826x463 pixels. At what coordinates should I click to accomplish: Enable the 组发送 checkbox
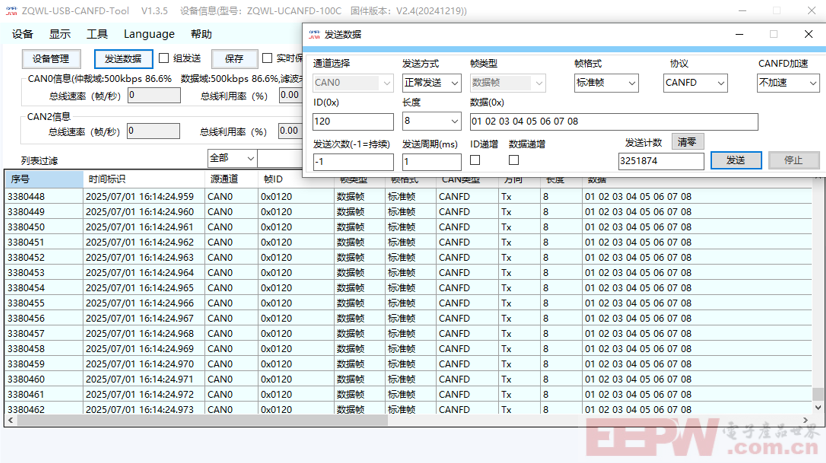(x=164, y=58)
